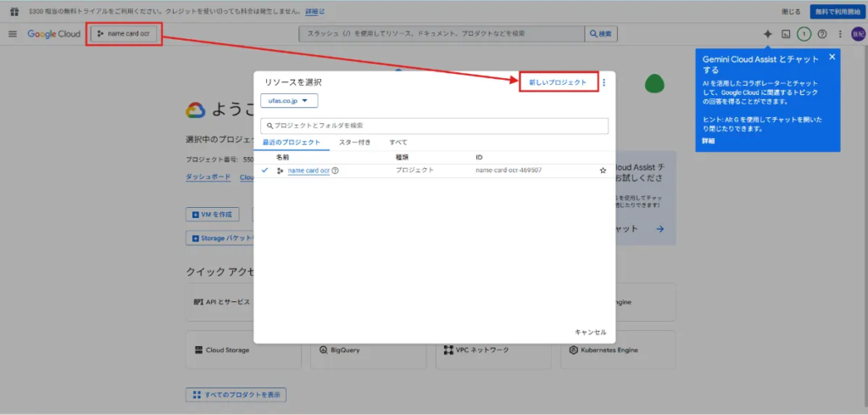Screen dimensions: 868x415
Task: Expand the ufas.co.jp organization dropdown
Action: 289,101
